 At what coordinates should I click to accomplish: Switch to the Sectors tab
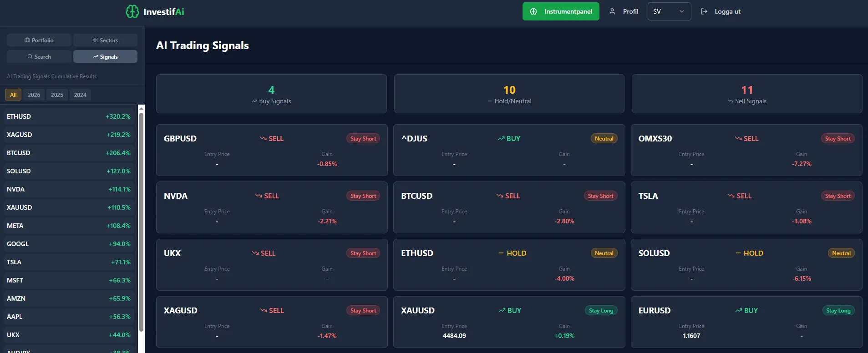tap(105, 40)
